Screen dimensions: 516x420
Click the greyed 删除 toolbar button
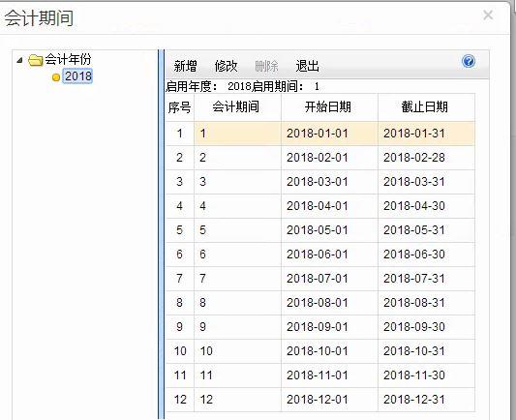click(x=266, y=66)
